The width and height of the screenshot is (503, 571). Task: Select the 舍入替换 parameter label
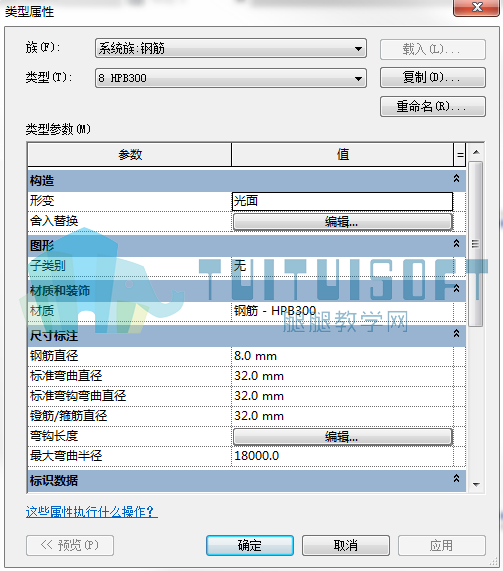tap(54, 221)
